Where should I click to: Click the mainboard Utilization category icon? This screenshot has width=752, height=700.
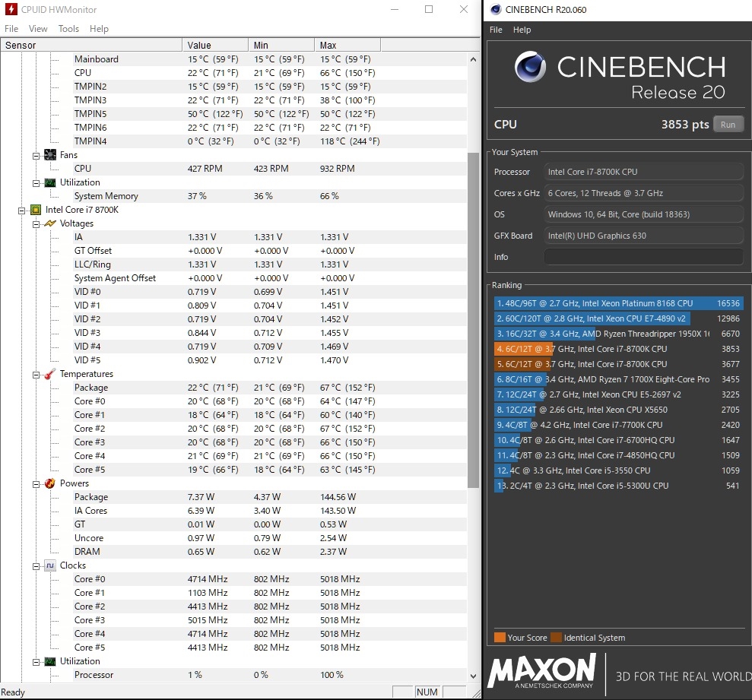pyautogui.click(x=50, y=182)
